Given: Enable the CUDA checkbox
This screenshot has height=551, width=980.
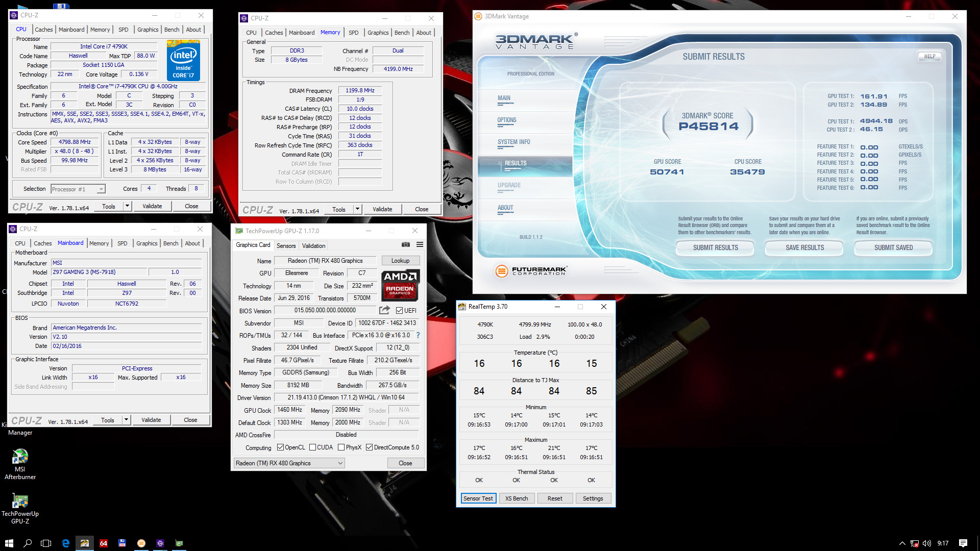Looking at the screenshot, I should click(312, 447).
